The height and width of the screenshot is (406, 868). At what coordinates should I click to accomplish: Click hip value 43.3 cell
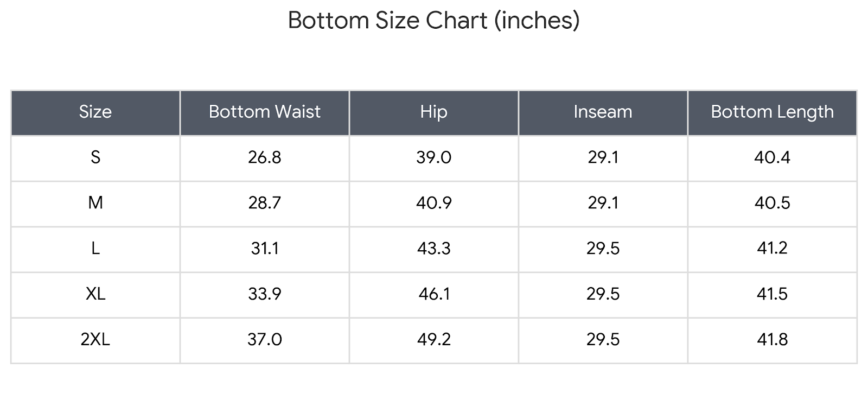tap(433, 249)
